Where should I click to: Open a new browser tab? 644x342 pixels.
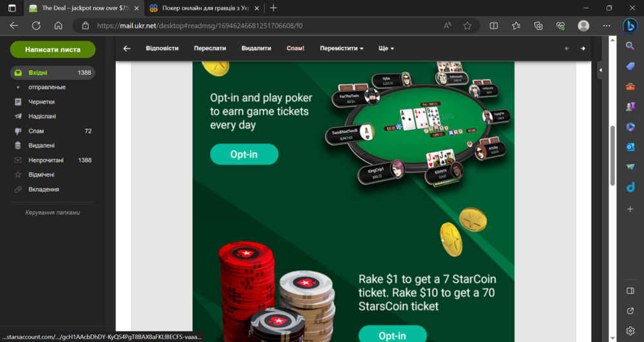tap(273, 8)
